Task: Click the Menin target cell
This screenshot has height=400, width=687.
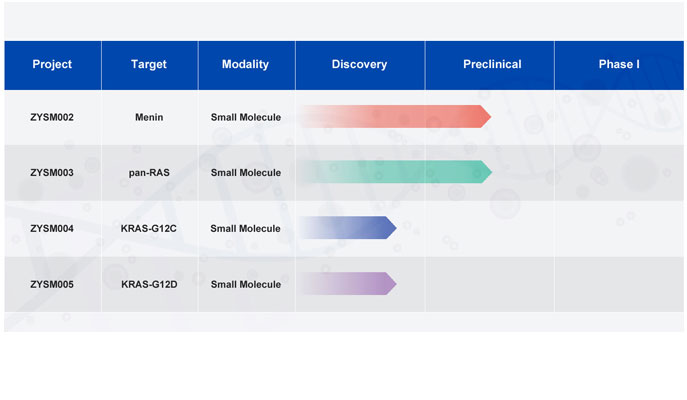Action: (149, 117)
